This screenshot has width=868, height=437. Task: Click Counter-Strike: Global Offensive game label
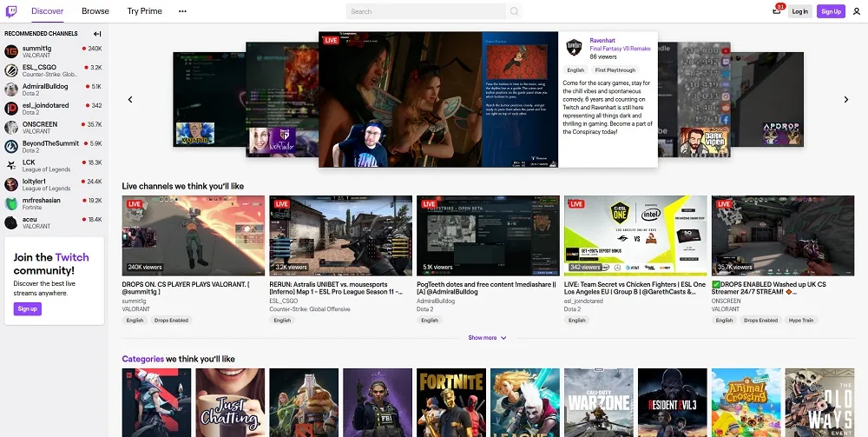pos(310,309)
